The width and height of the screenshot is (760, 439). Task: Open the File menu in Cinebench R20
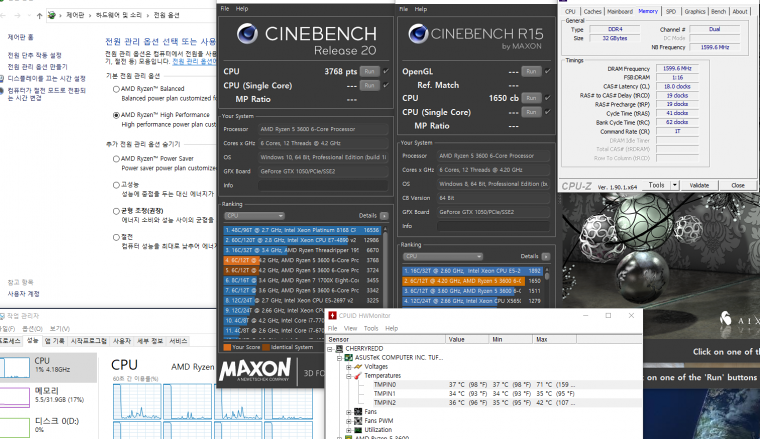click(225, 9)
